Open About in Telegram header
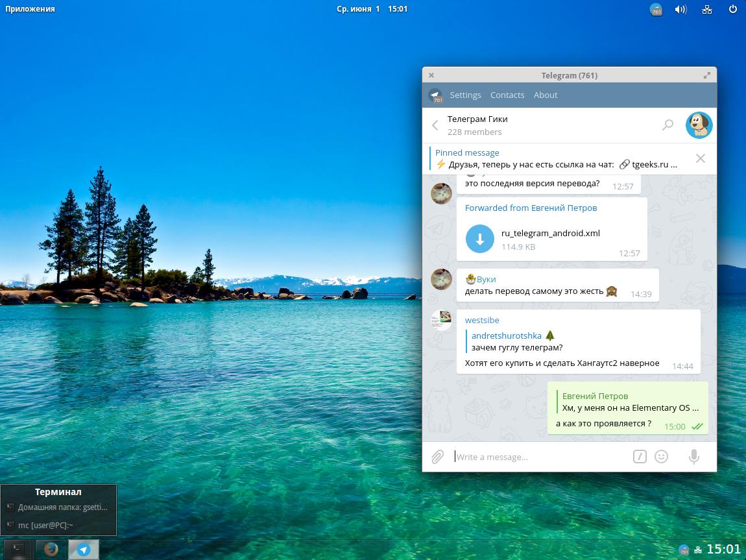The image size is (746, 560). pos(545,95)
